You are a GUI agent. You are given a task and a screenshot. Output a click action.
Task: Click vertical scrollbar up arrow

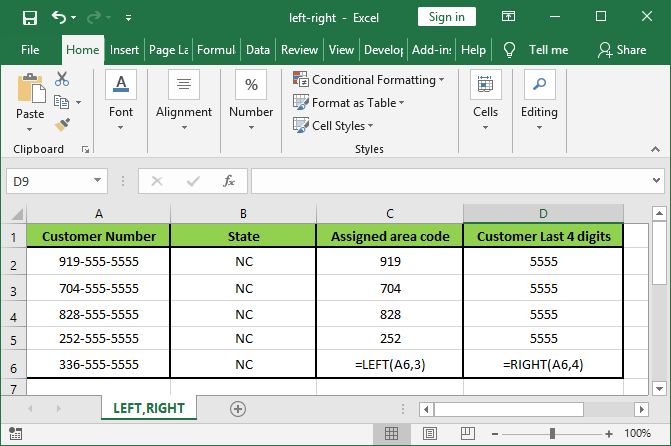(659, 213)
